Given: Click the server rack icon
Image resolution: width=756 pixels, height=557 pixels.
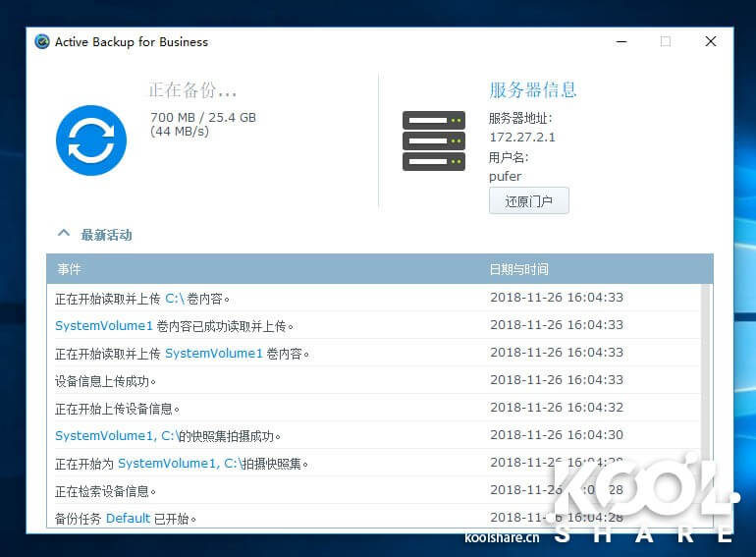Looking at the screenshot, I should (433, 140).
